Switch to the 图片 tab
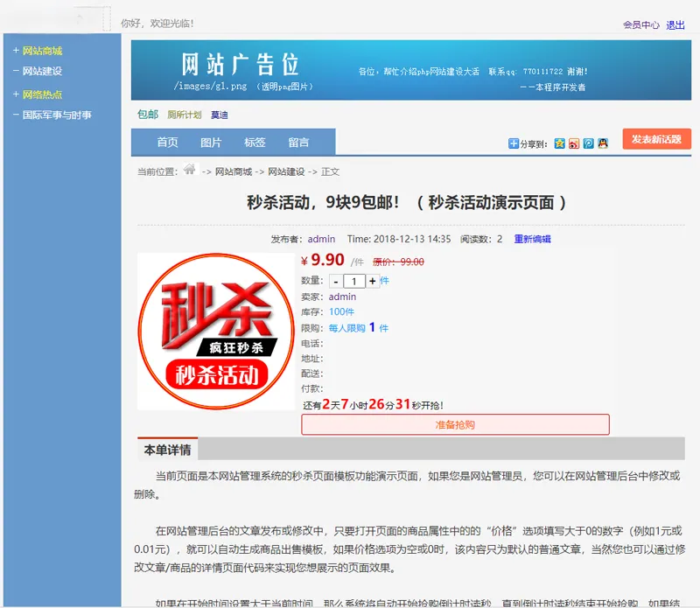 pos(213,142)
